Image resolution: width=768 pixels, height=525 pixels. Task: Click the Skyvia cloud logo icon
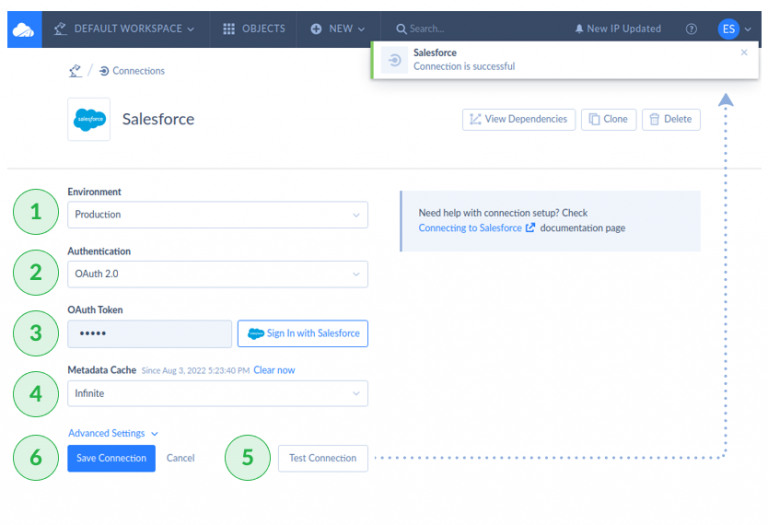[22, 30]
